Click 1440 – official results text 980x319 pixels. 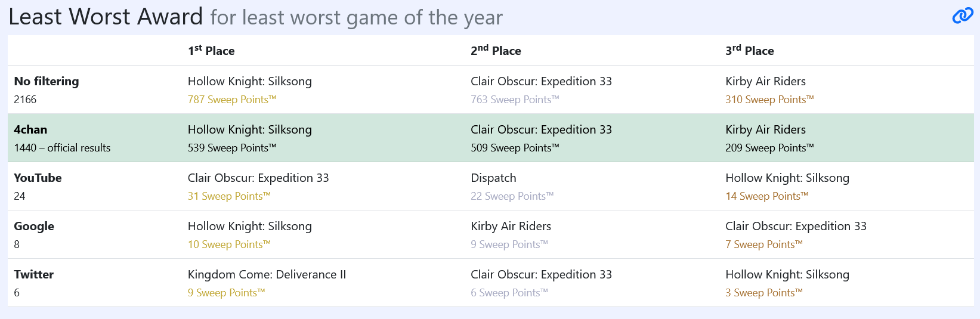(x=62, y=148)
